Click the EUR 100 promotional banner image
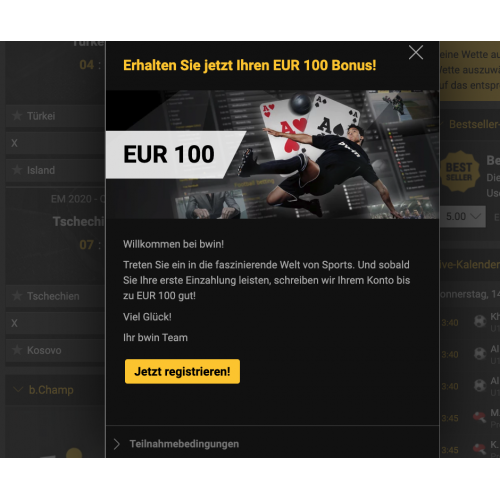Image resolution: width=500 pixels, height=500 pixels. [x=272, y=154]
